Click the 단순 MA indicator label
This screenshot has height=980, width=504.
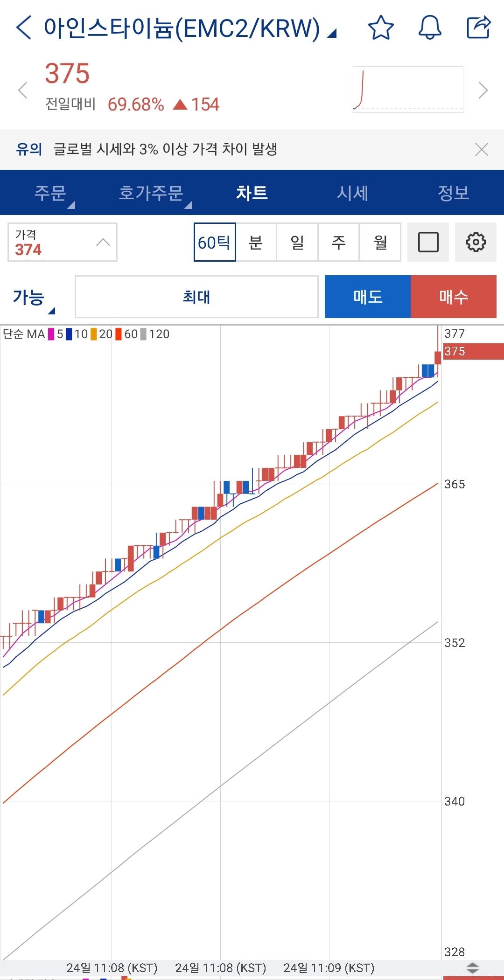coord(24,334)
